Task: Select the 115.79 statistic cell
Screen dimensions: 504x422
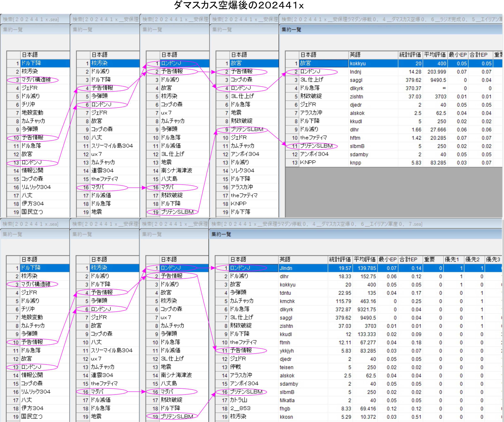Action: coord(340,301)
